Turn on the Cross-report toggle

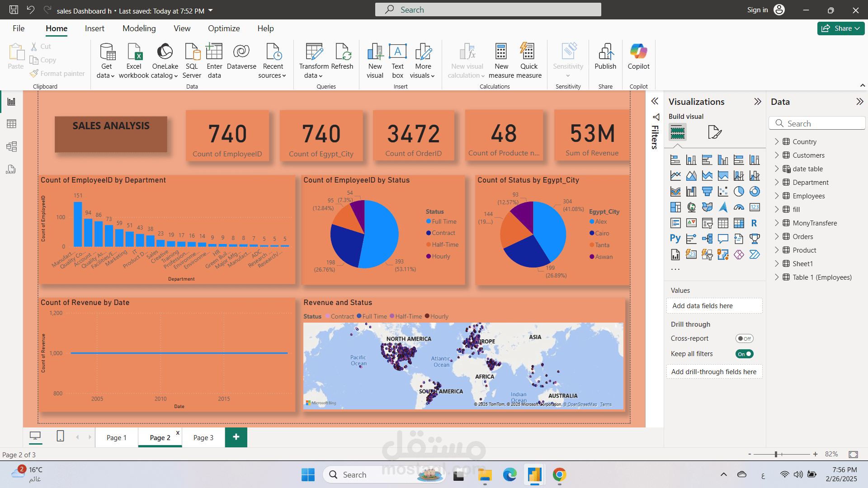pos(744,338)
